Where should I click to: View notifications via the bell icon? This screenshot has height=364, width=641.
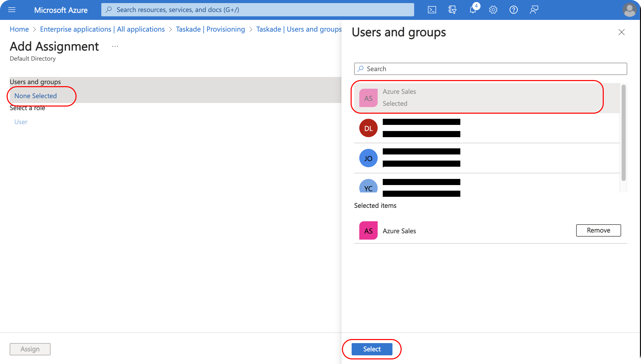coord(473,10)
